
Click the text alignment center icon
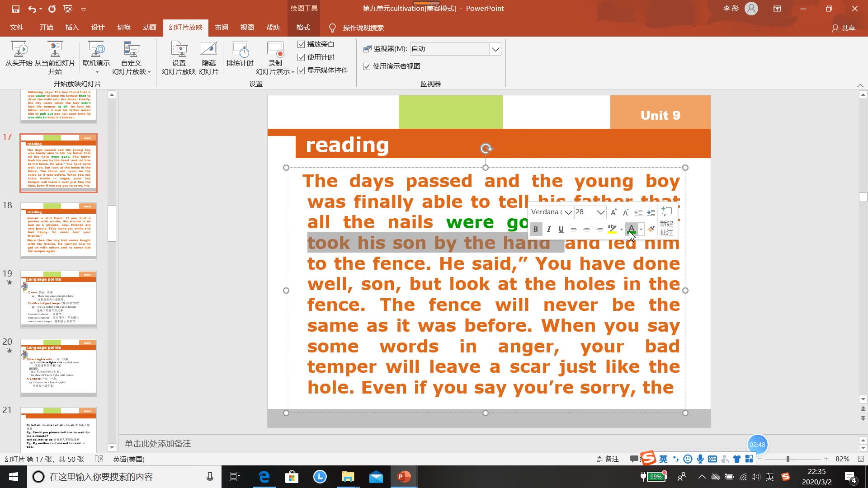586,229
